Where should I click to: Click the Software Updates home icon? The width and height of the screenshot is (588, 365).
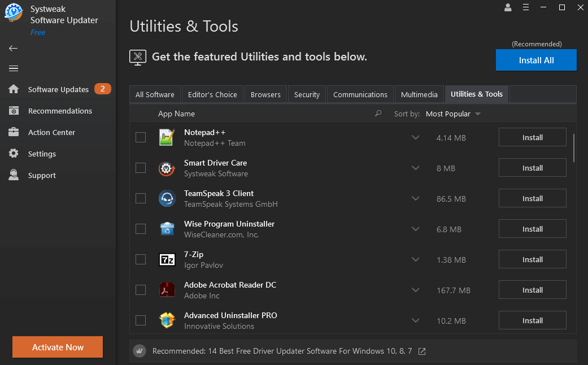tap(14, 89)
